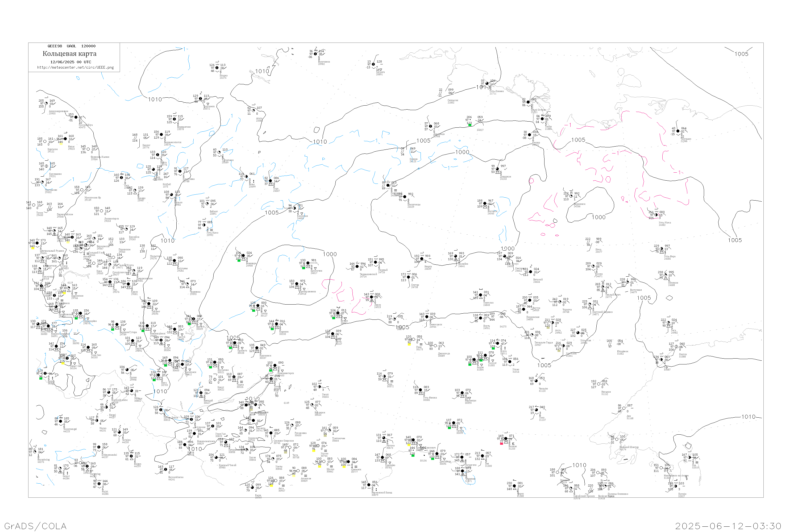Click the Александровское station circle marker
Screen dimensions: 798x532
coord(46,103)
